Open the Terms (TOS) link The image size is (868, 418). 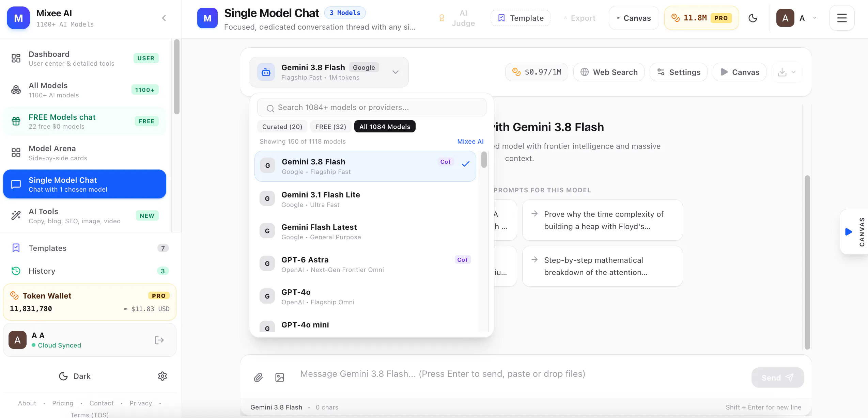click(x=90, y=415)
